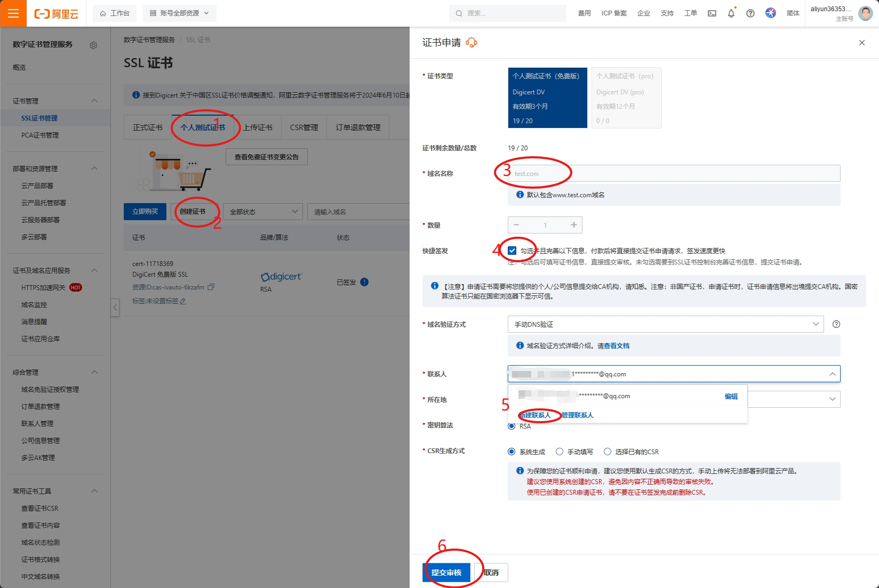Decrease quantity with minus button
Image resolution: width=879 pixels, height=588 pixels.
pyautogui.click(x=516, y=225)
